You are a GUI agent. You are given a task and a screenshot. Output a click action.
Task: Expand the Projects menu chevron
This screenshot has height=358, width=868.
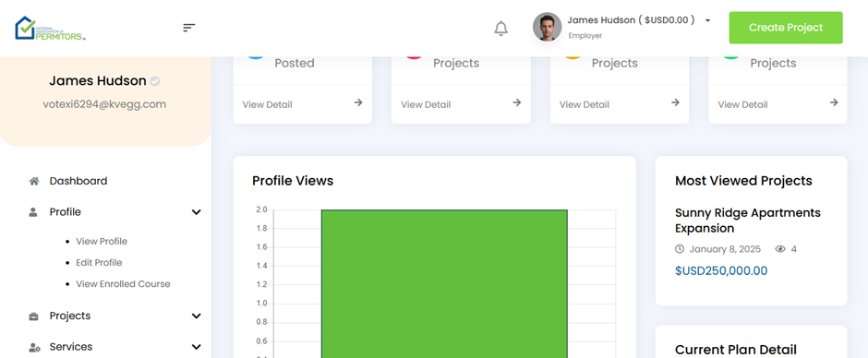point(196,316)
